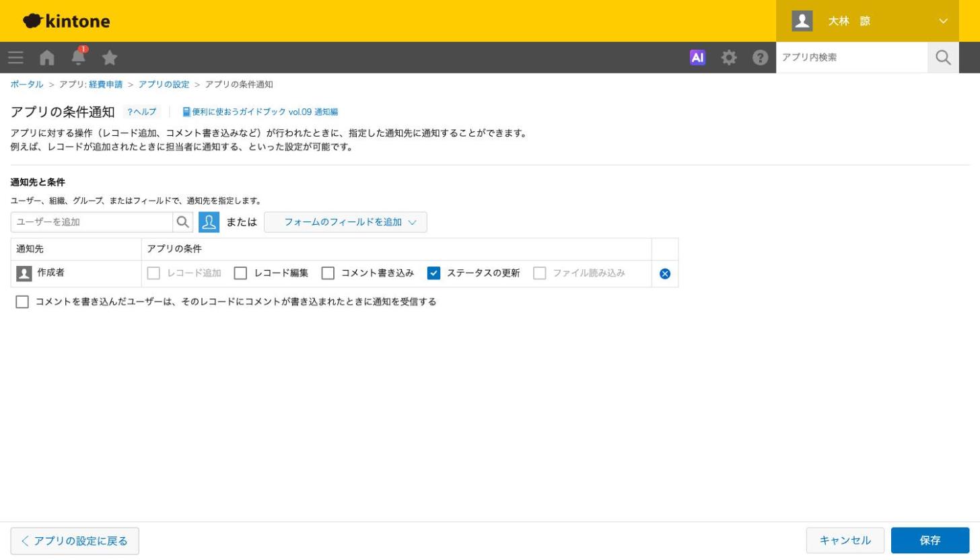Viewport: 980px width, 560px height.
Task: Open notifications bell icon
Action: [x=79, y=57]
